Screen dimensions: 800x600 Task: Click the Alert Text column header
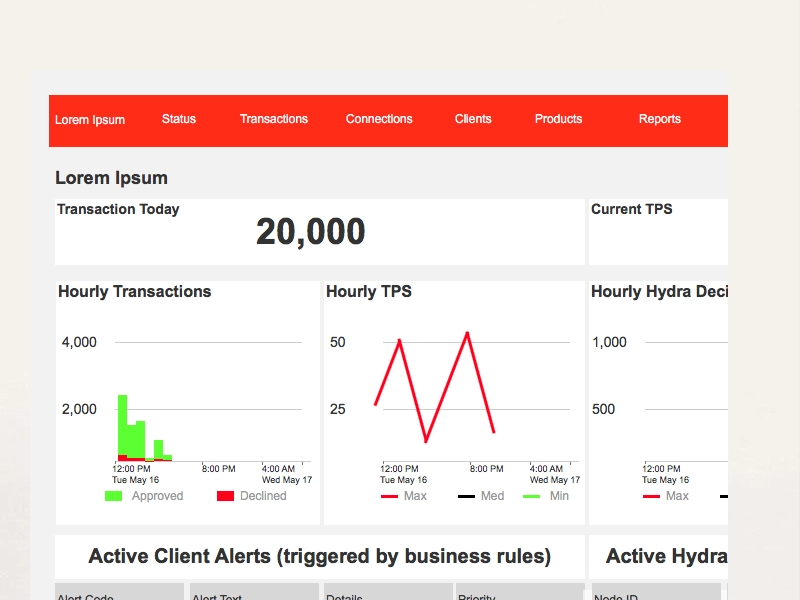[x=254, y=592]
